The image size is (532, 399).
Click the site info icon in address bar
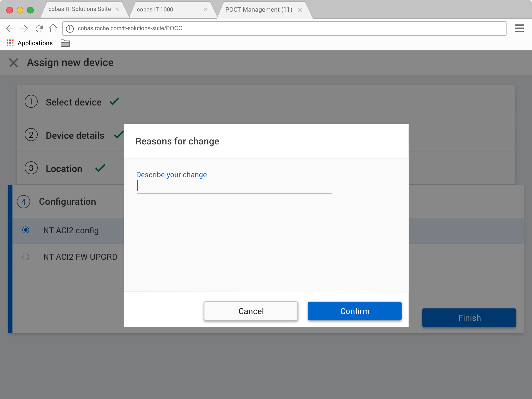point(70,28)
